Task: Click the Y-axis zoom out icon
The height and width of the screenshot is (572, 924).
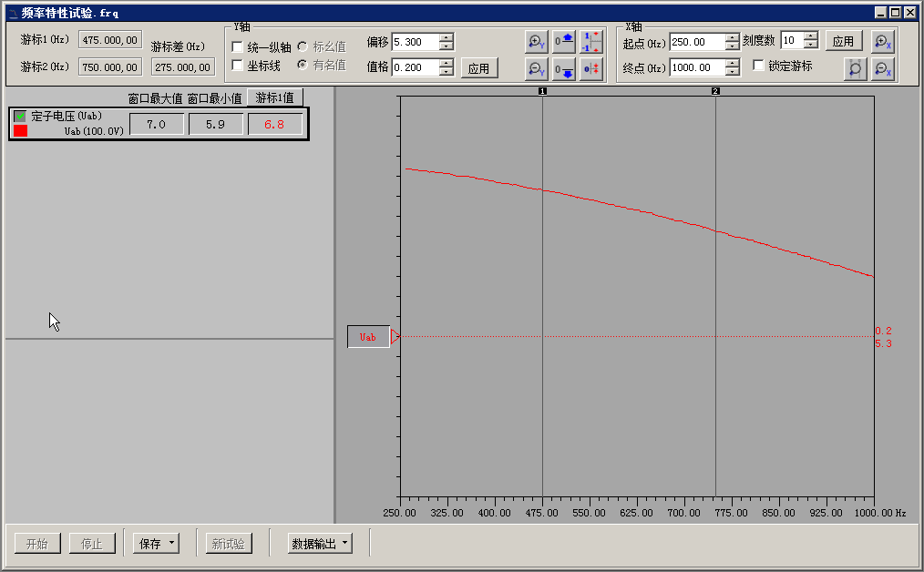Action: click(537, 69)
